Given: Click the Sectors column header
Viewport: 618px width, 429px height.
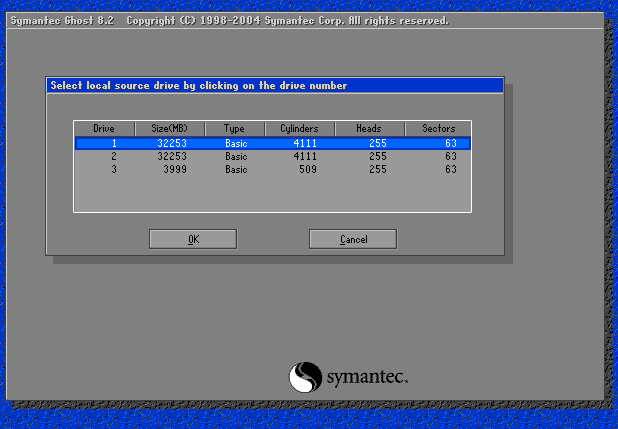Looking at the screenshot, I should [437, 129].
